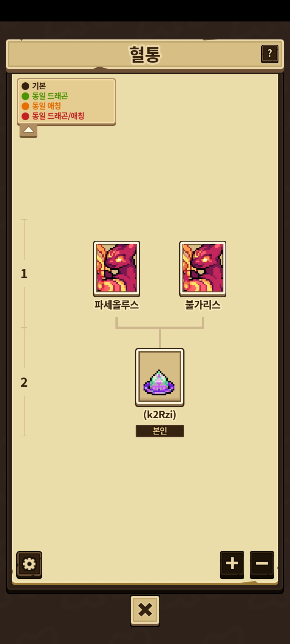Click the (k2Rzi) name text

pos(160,415)
